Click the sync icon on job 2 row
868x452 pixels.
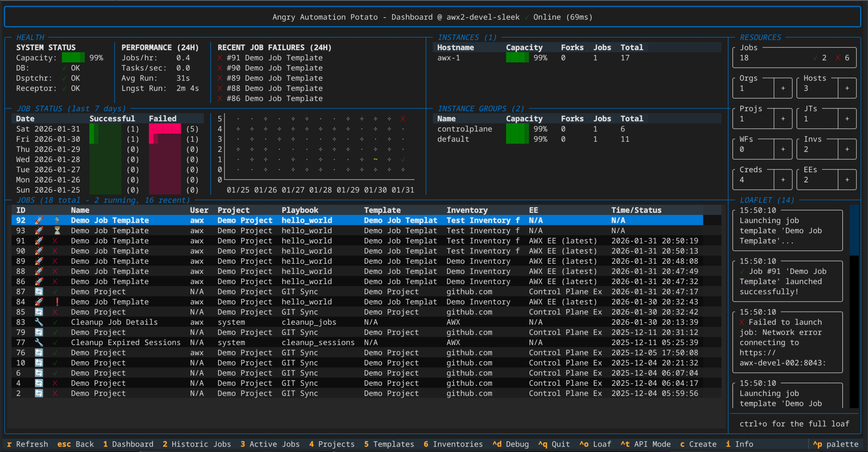coord(39,393)
